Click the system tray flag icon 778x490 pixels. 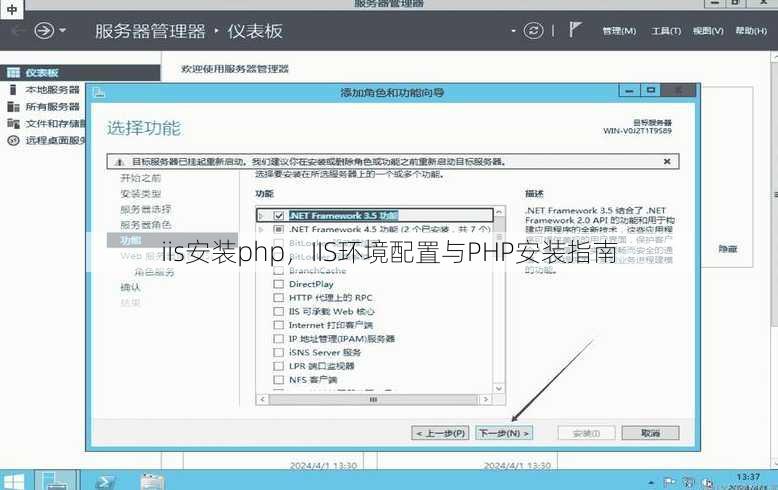[669, 482]
